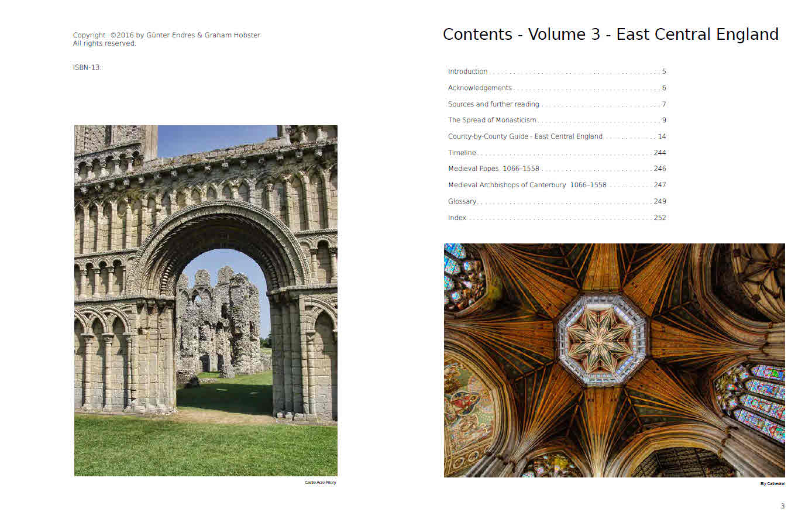Open the Introduction contents entry
812x519 pixels.
coord(467,71)
